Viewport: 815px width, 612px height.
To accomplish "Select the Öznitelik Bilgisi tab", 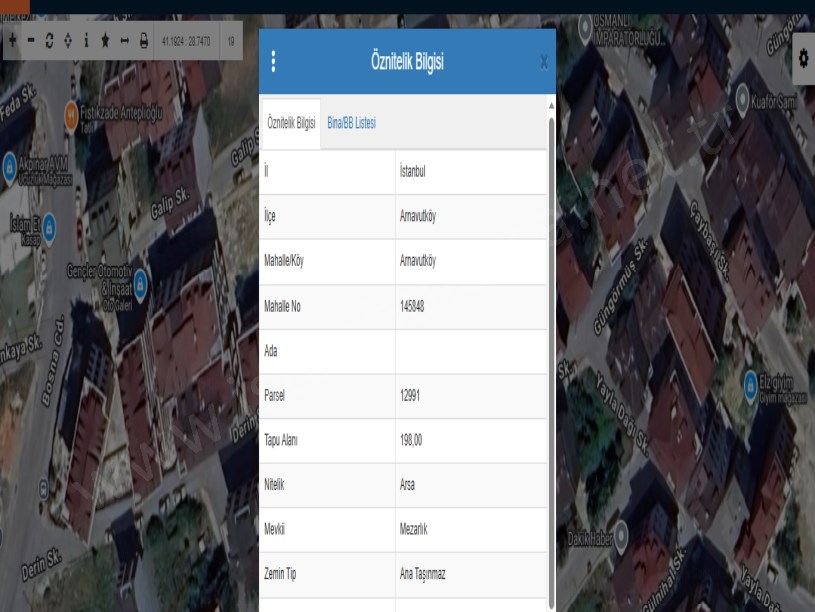I will click(291, 123).
